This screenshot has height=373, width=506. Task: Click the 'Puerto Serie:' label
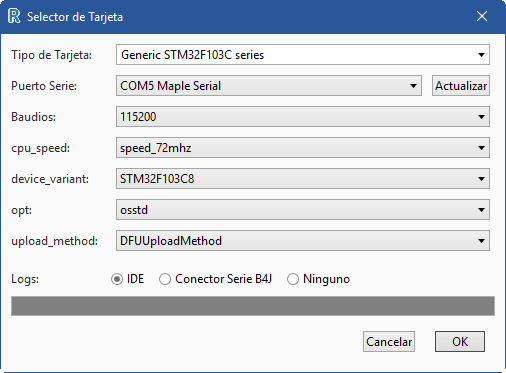pos(44,86)
